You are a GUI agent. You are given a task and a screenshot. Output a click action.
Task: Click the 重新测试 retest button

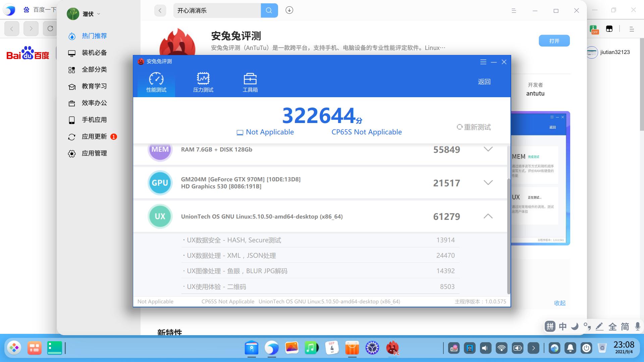pos(474,127)
